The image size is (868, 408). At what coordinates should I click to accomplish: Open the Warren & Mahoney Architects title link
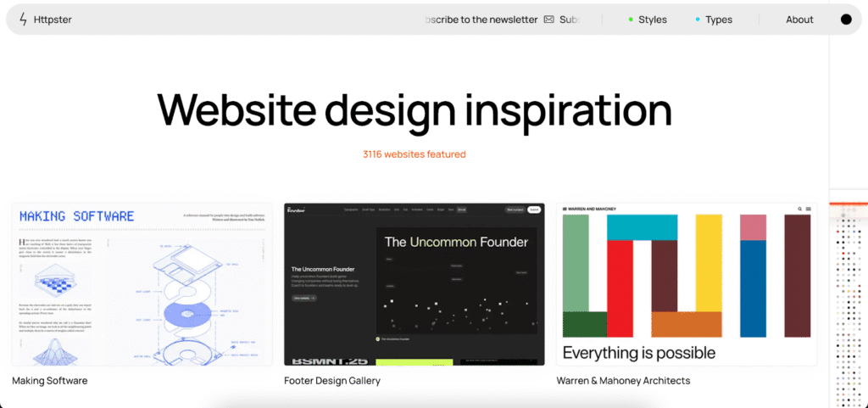click(623, 381)
